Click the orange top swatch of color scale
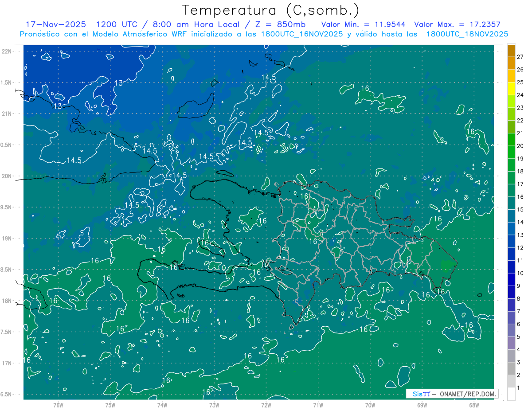The width and height of the screenshot is (532, 411). 512,51
